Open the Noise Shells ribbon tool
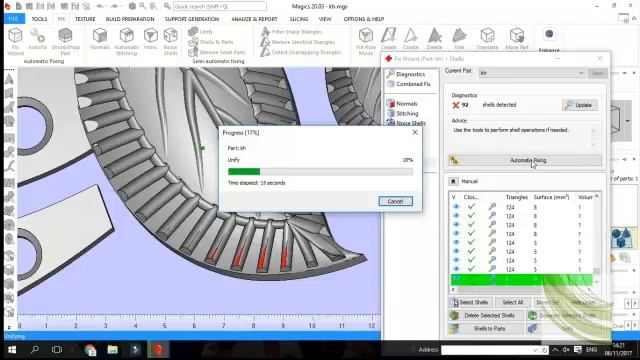Image resolution: width=640 pixels, height=360 pixels. [x=170, y=41]
